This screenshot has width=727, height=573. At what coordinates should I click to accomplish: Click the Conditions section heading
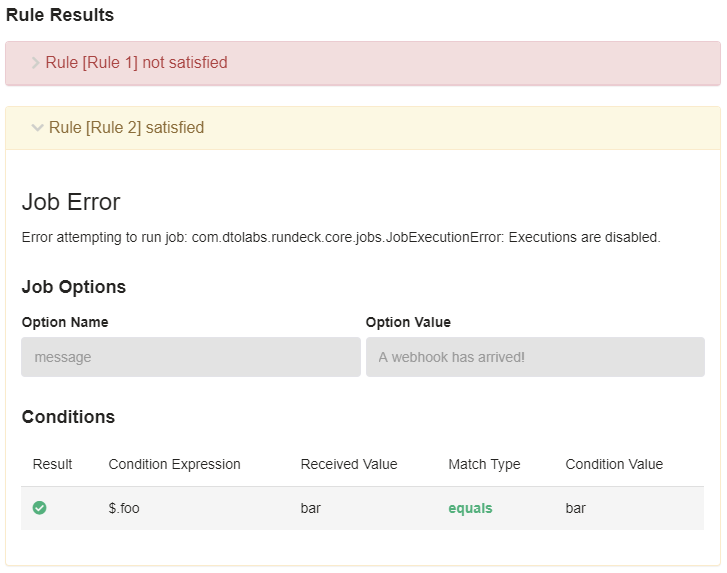[68, 417]
